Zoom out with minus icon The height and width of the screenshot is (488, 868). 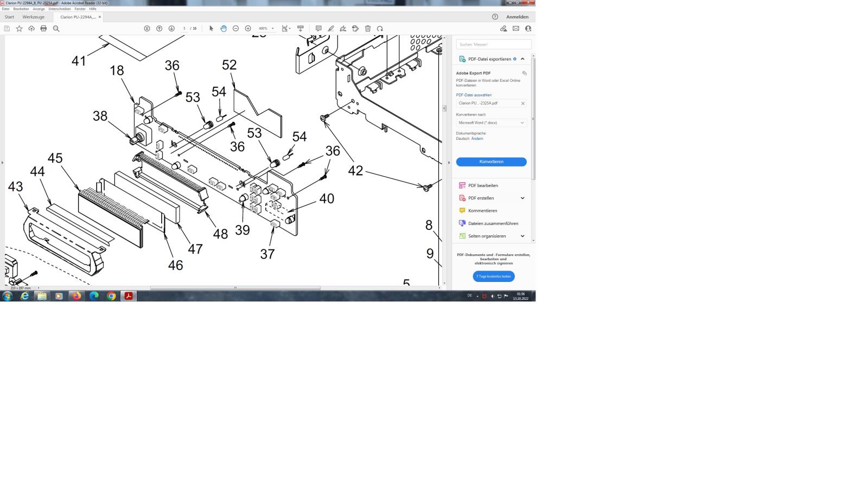(x=235, y=28)
